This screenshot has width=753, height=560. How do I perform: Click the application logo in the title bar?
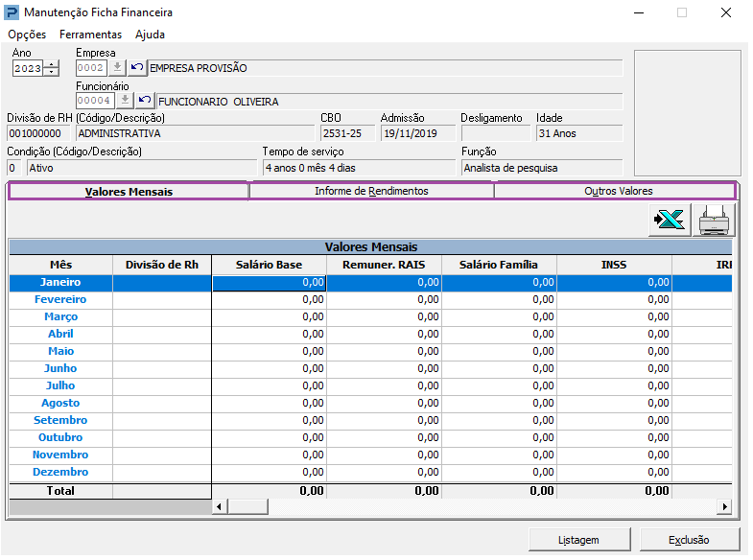click(12, 12)
